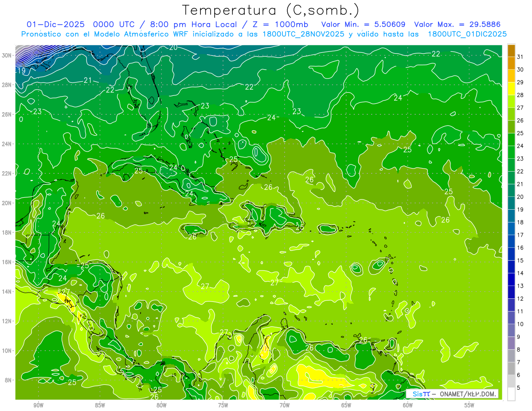The width and height of the screenshot is (532, 411).
Task: Click the orange colorbar segment between 30 and 31
Action: [511, 63]
